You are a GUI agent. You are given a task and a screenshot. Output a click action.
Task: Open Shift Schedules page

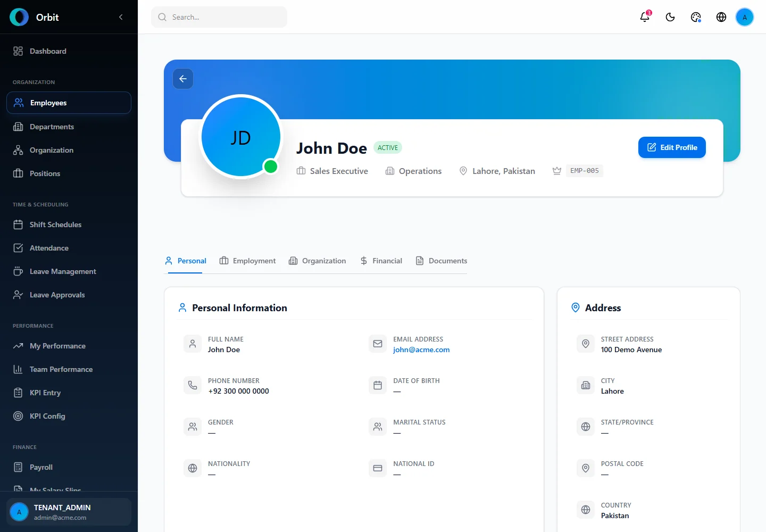69,225
